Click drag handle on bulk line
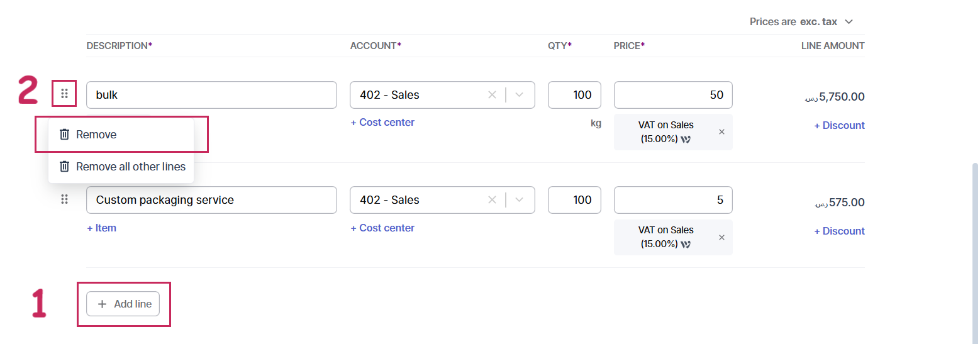This screenshot has width=980, height=344. (64, 94)
